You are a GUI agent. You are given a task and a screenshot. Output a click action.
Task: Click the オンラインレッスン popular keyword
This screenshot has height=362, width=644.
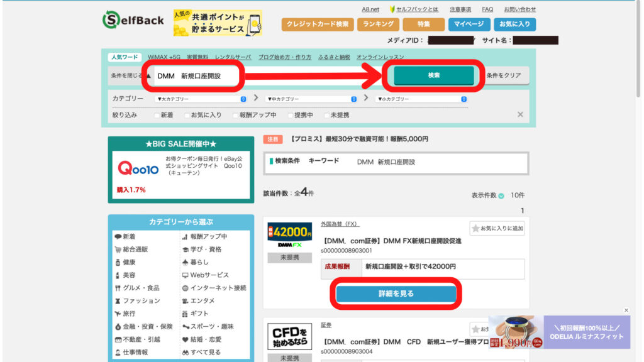click(x=380, y=57)
